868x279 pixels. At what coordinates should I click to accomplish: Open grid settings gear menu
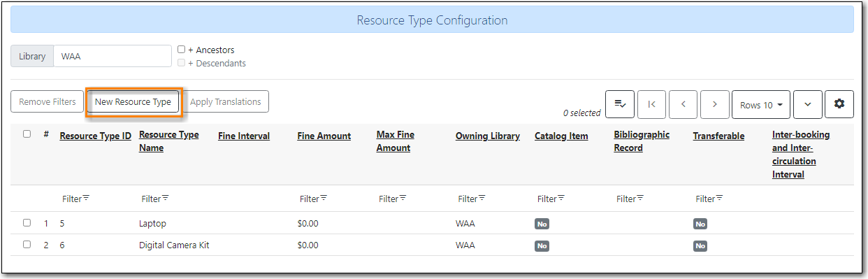point(839,104)
